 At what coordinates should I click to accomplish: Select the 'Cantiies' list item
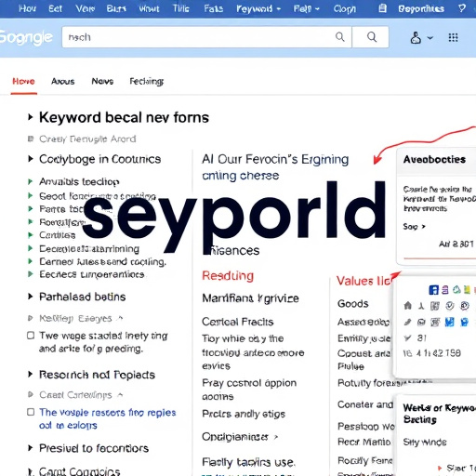tap(58, 235)
